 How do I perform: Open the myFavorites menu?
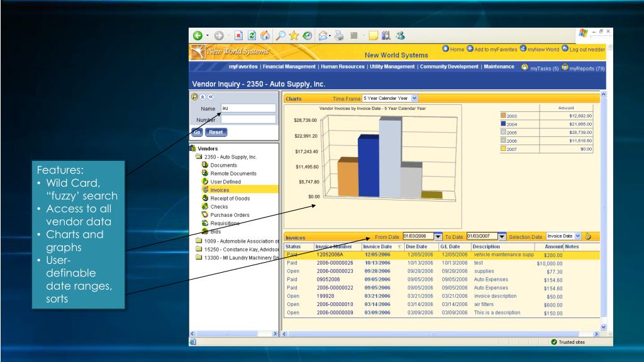coord(243,67)
